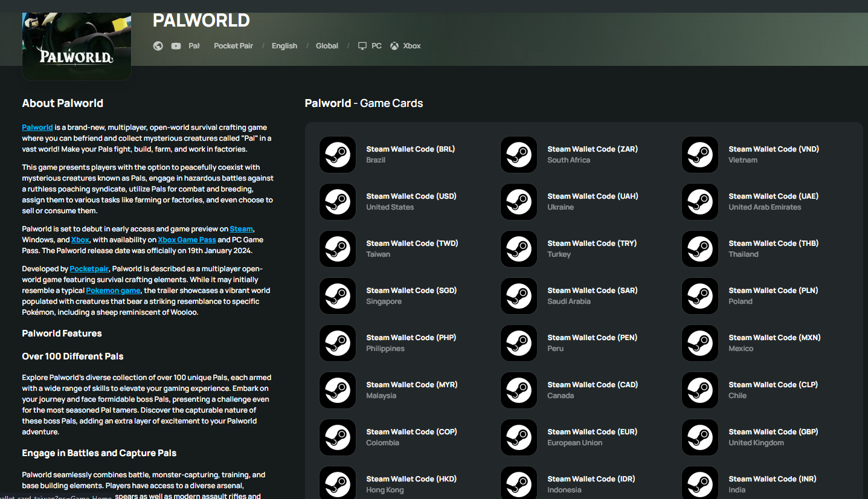Open Steam Wallet Code (GBP) title
Image resolution: width=868 pixels, height=499 pixels.
click(x=774, y=432)
